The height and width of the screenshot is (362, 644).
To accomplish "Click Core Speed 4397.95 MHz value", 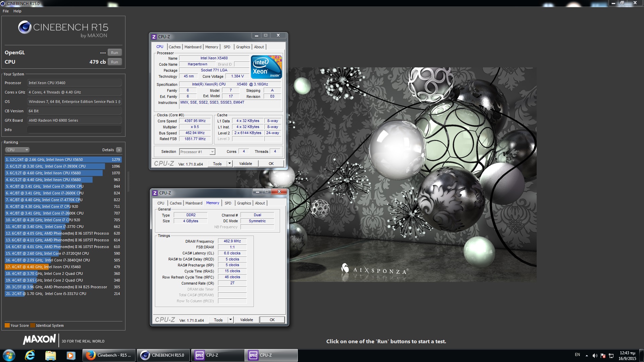I will (195, 121).
